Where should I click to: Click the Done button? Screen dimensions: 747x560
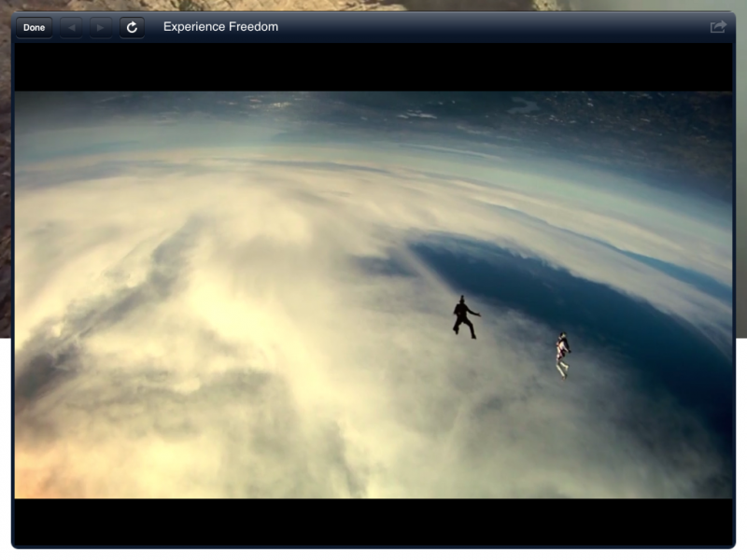click(x=35, y=28)
